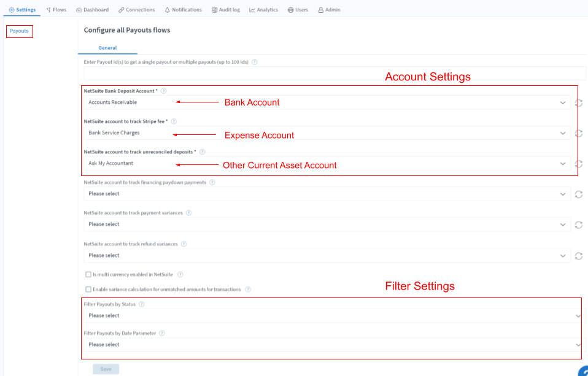The height and width of the screenshot is (376, 588).
Task: Click the Payout Id(s) input field
Action: coord(335,74)
